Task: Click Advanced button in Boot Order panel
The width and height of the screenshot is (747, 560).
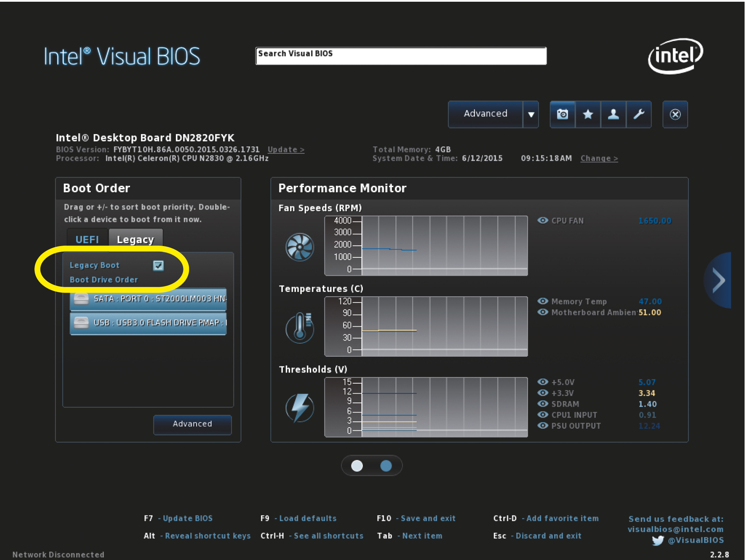Action: coord(192,424)
